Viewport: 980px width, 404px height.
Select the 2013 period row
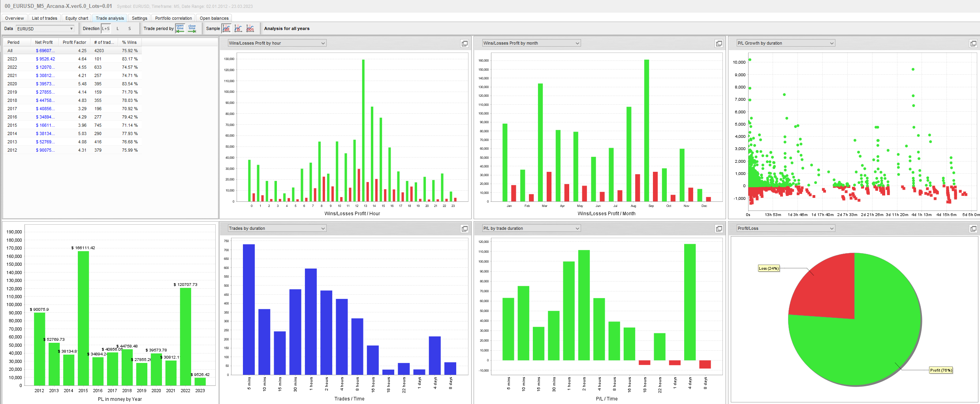[x=72, y=142]
